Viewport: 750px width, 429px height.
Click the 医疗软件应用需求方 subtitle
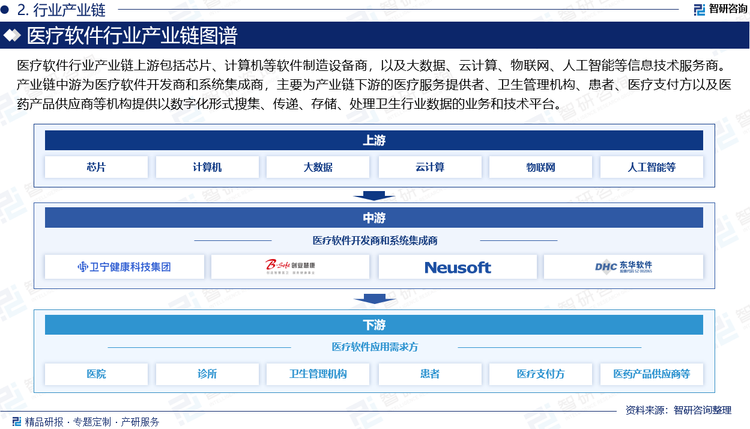click(375, 347)
